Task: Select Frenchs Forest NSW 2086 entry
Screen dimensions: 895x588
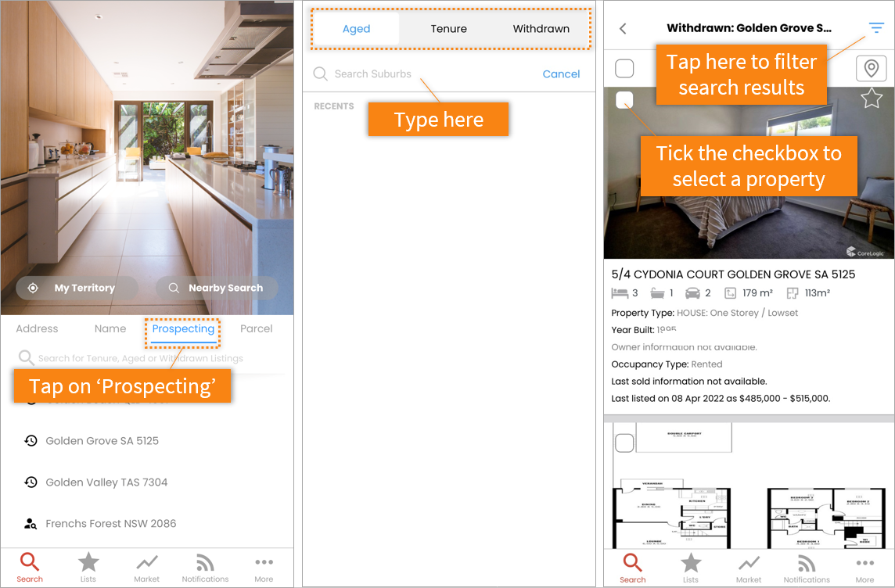Action: [x=111, y=524]
